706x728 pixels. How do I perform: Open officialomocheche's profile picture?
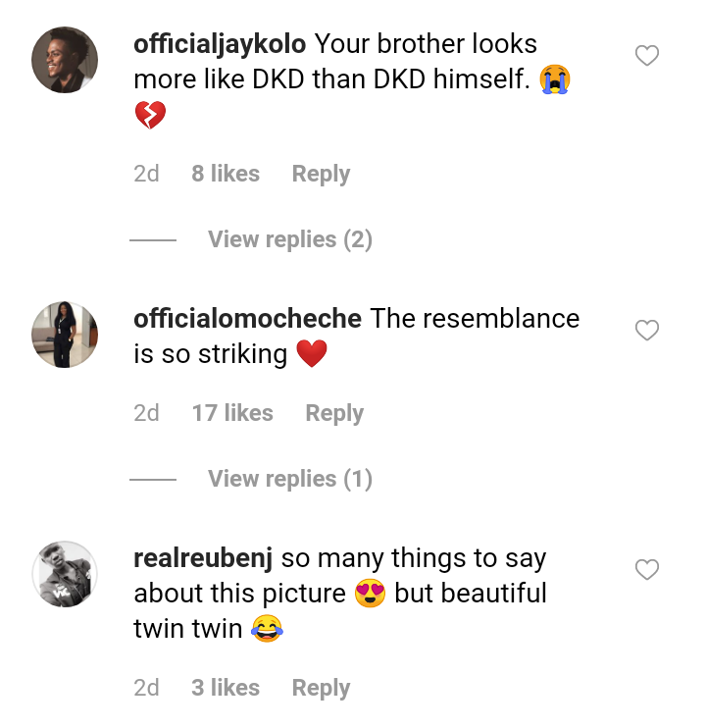pos(66,335)
